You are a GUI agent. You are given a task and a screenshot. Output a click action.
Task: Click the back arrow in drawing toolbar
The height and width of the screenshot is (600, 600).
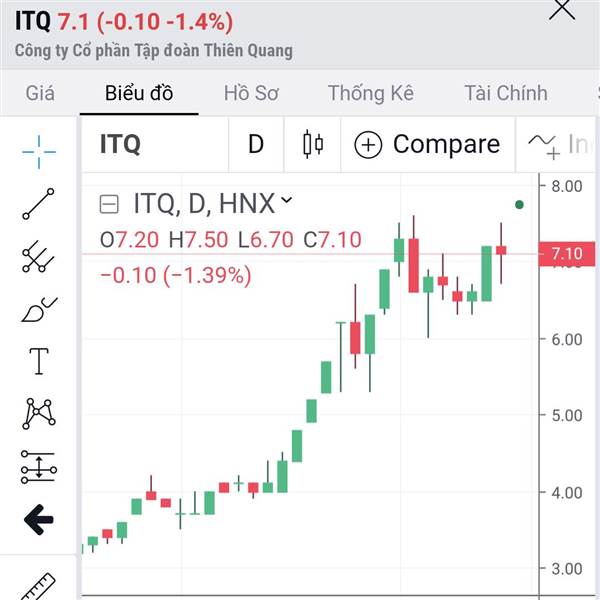[39, 519]
